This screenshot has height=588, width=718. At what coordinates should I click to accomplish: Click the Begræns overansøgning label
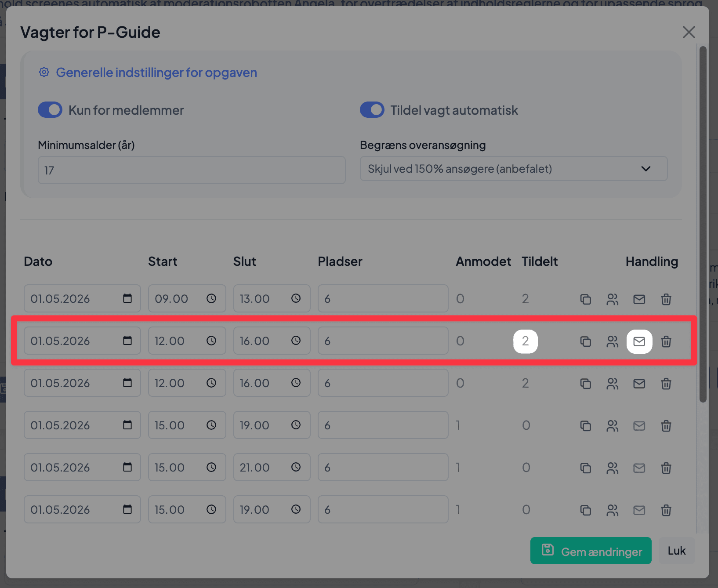tap(423, 145)
